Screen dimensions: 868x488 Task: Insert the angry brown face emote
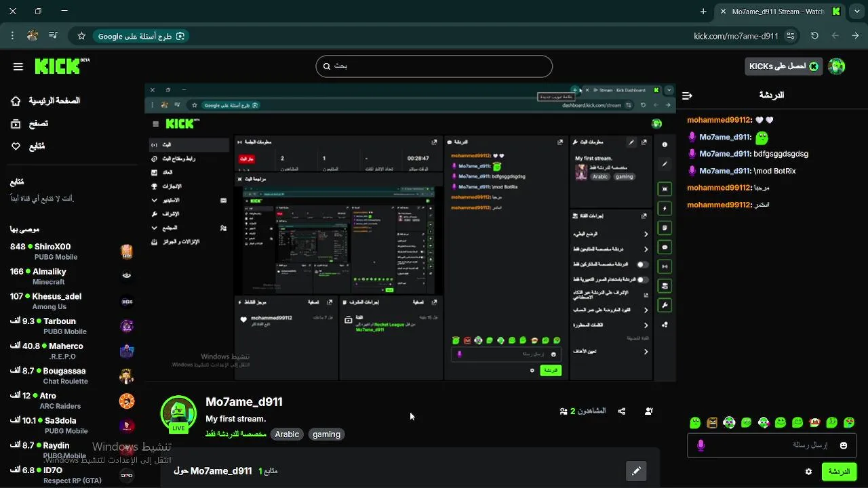[712, 422]
